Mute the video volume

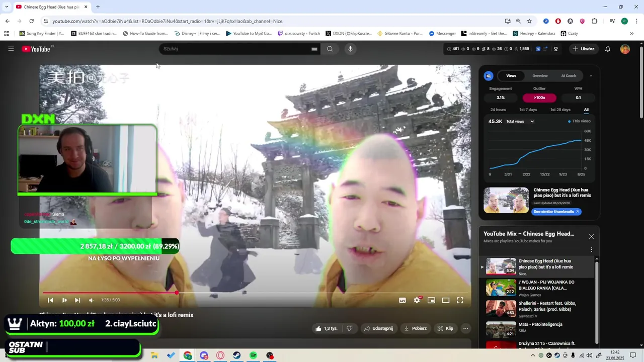point(91,300)
